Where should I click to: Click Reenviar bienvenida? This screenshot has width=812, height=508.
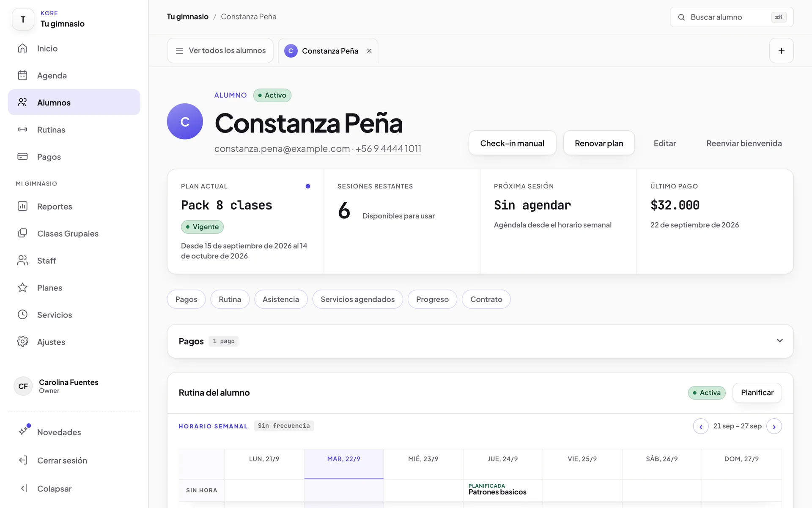tap(744, 143)
